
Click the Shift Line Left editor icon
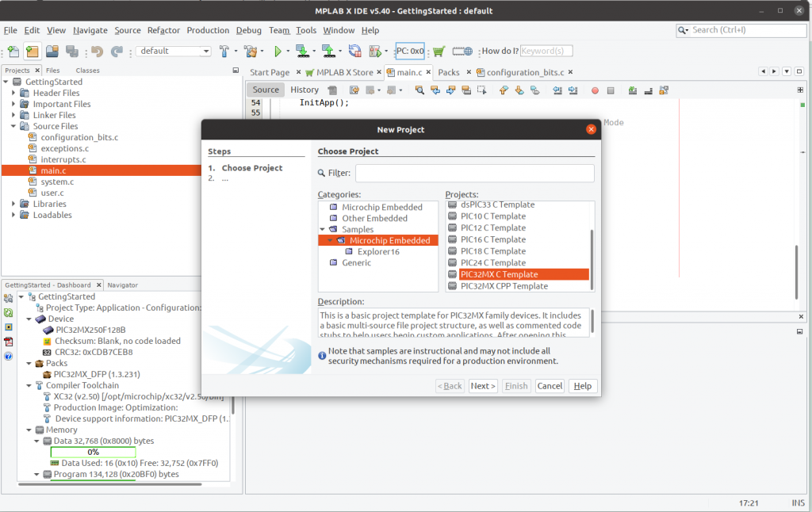557,90
